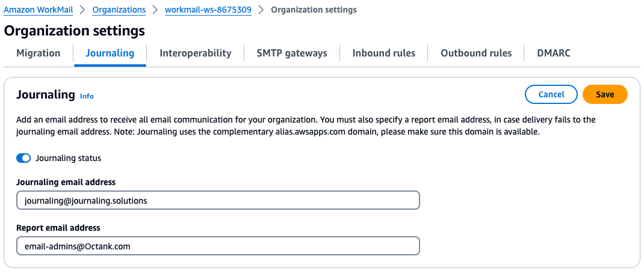Select the Report email address label

58,227
